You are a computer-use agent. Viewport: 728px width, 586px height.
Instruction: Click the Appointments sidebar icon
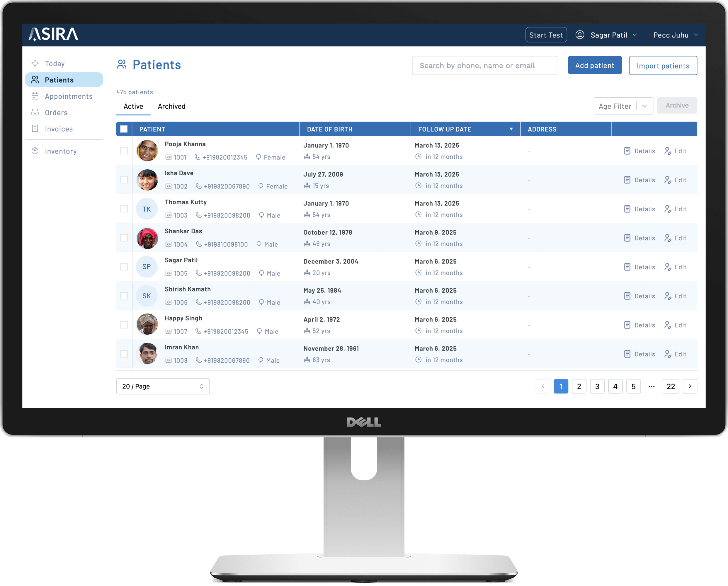(35, 96)
